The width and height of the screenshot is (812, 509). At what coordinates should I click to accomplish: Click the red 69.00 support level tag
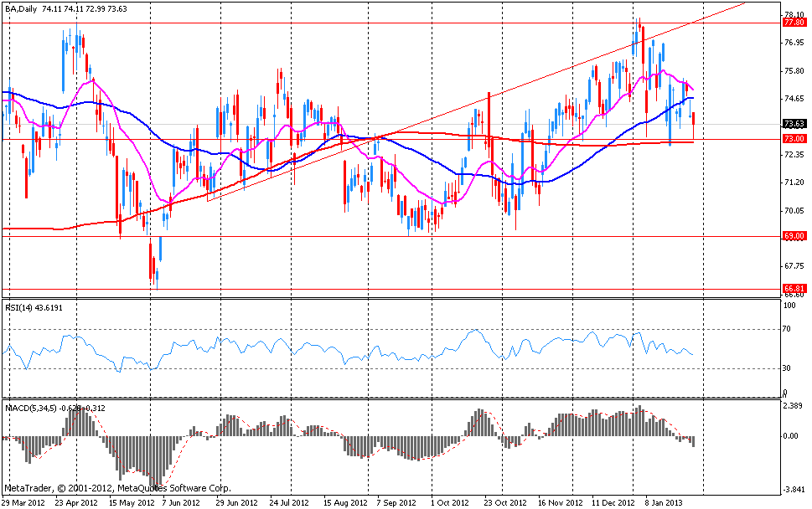(794, 237)
